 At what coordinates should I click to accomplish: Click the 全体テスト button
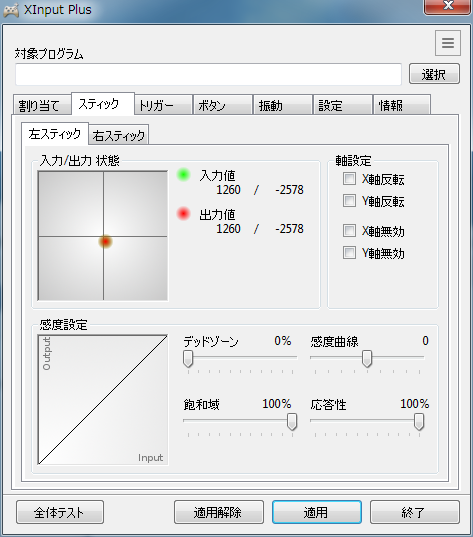click(60, 512)
